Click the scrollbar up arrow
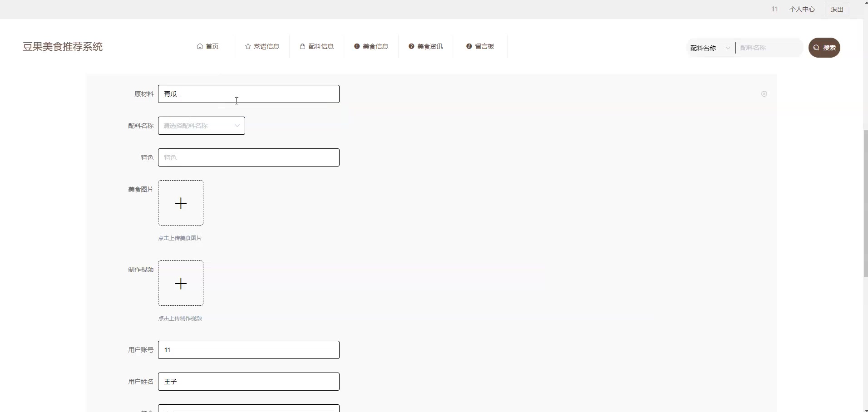The height and width of the screenshot is (412, 868). (865, 3)
